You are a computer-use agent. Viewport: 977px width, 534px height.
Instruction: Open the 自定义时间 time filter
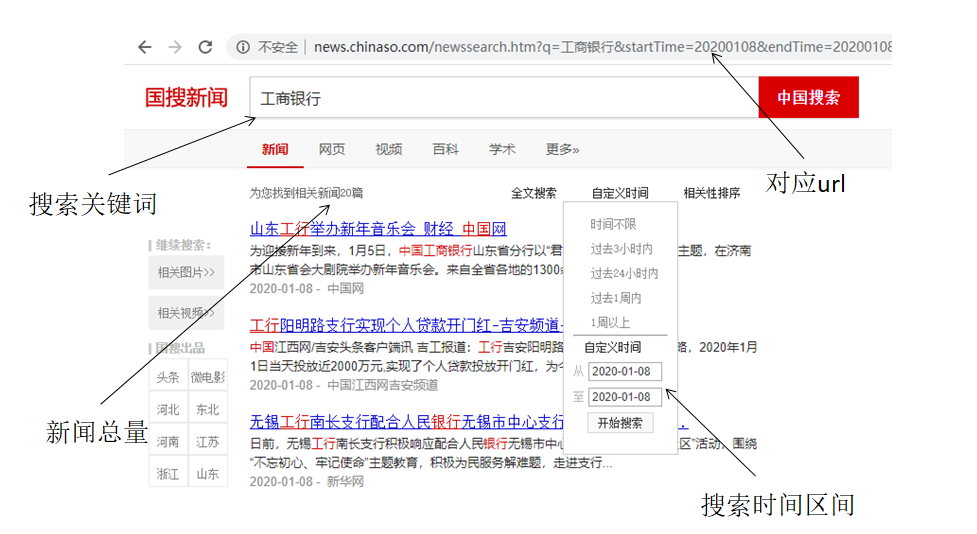620,193
